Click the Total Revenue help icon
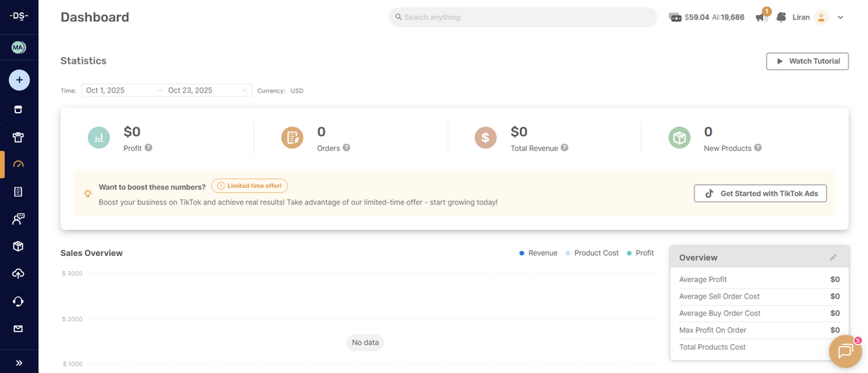Viewport: 868px width, 373px height. (564, 147)
